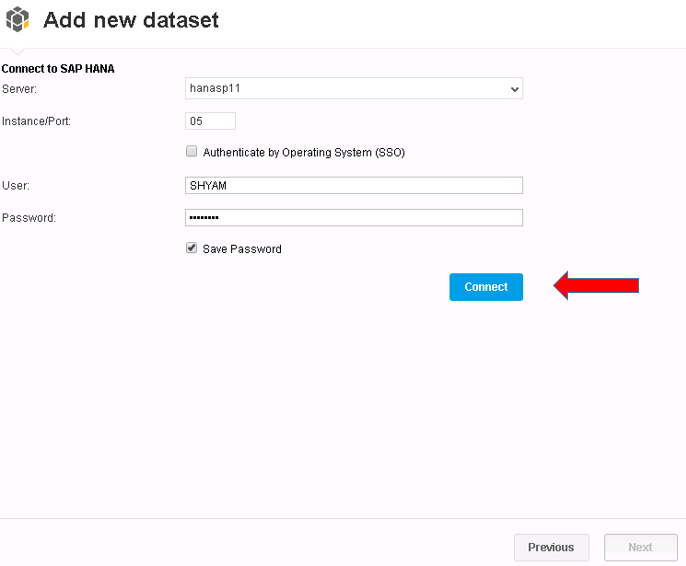The width and height of the screenshot is (686, 566).
Task: Focus the Instance/Port field showing 05
Action: (210, 121)
